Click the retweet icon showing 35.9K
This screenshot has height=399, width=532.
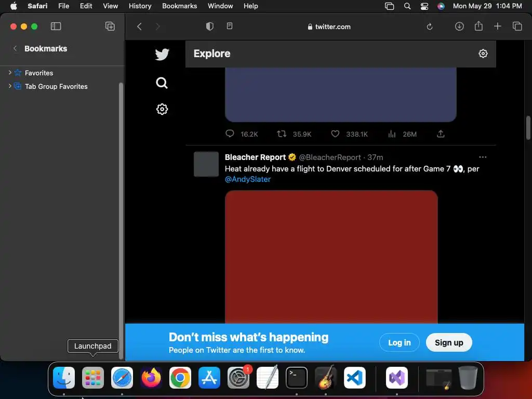click(x=281, y=134)
